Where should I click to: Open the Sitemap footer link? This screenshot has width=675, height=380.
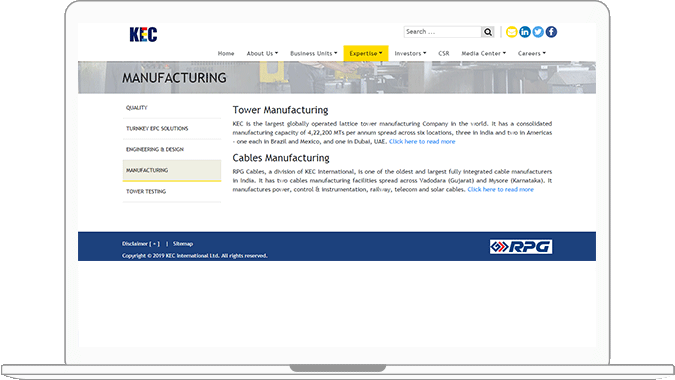pyautogui.click(x=183, y=244)
